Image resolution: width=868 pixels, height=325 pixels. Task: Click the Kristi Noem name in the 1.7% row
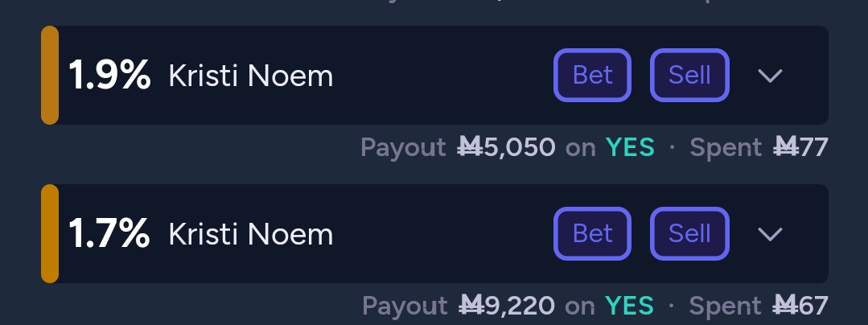coord(251,234)
